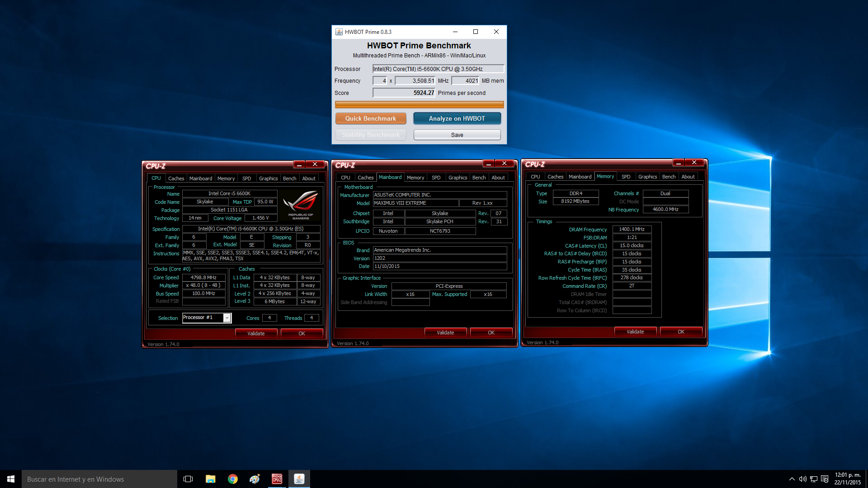
Task: Click the Score field showing 5924.27
Action: [404, 93]
